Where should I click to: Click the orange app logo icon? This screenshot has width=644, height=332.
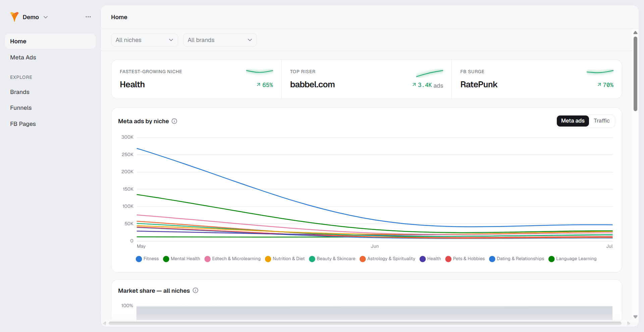tap(14, 17)
